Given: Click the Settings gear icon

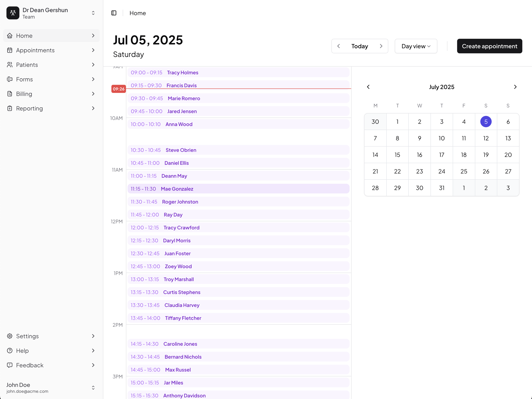Looking at the screenshot, I should tap(10, 336).
